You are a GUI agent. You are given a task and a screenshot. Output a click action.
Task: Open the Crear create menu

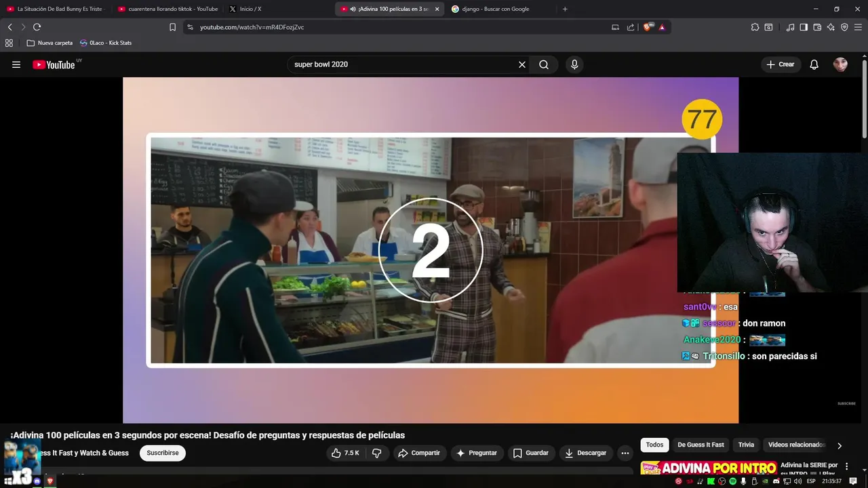point(781,64)
